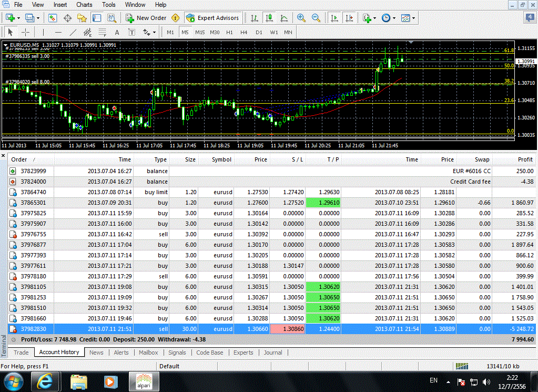The image size is (538, 392).
Task: Zoom out of the chart
Action: (316, 18)
